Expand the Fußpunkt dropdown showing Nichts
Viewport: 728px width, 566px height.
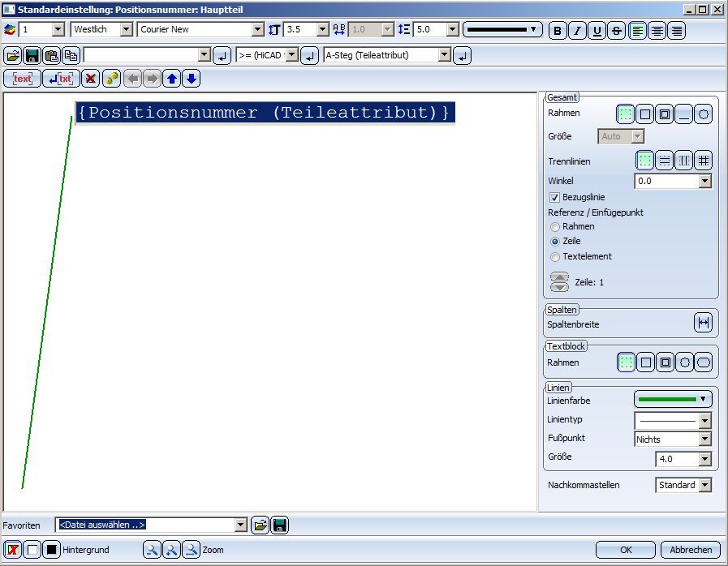point(704,440)
